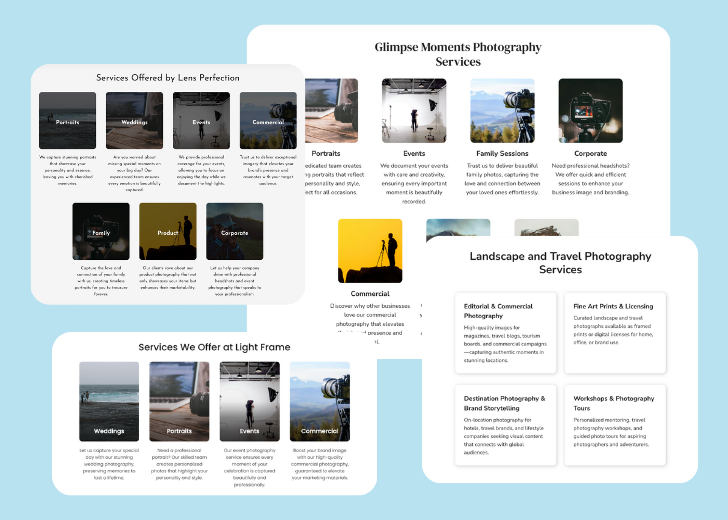Viewport: 728px width, 520px height.
Task: Click the Family Sessions description in Glimpse Moments
Action: [x=502, y=179]
